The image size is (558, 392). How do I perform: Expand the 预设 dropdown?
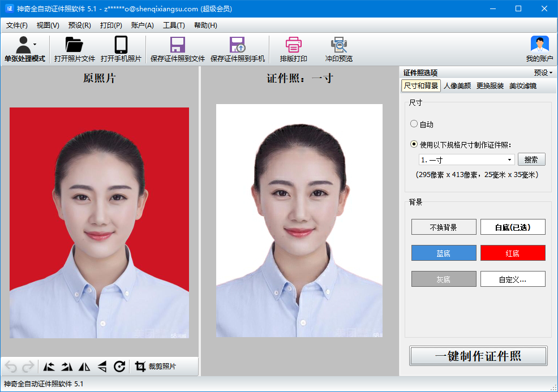[x=540, y=72]
